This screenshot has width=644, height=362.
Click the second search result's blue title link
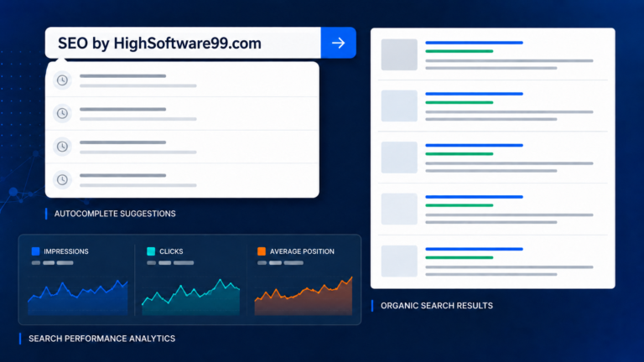click(474, 94)
